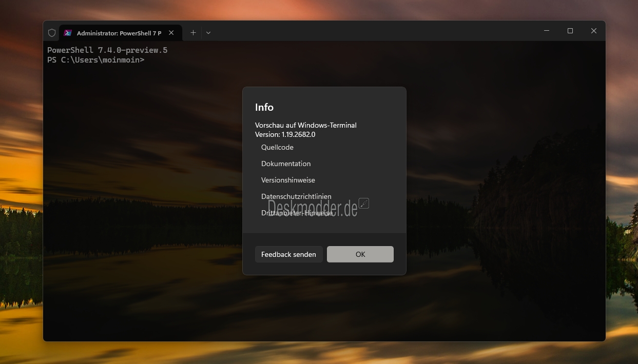Click the Vorschau auf Windows-Terminal text
638x364 pixels.
pos(306,125)
